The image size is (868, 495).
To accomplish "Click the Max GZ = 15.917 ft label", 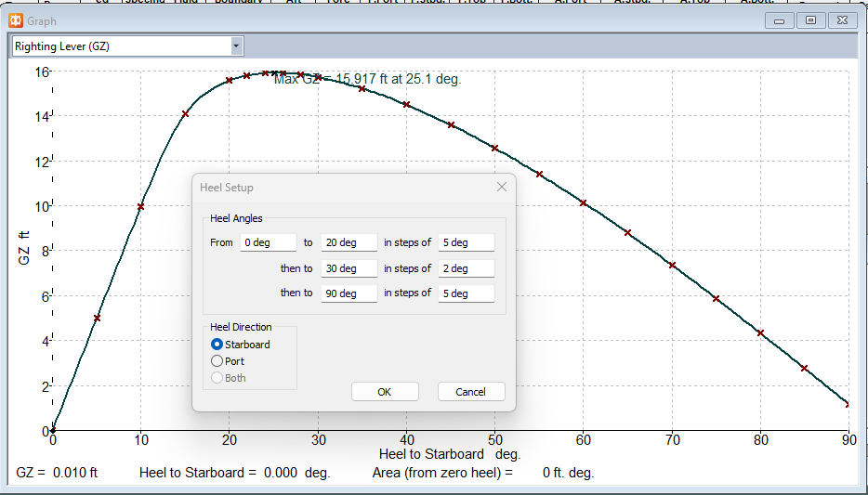I will (x=368, y=79).
